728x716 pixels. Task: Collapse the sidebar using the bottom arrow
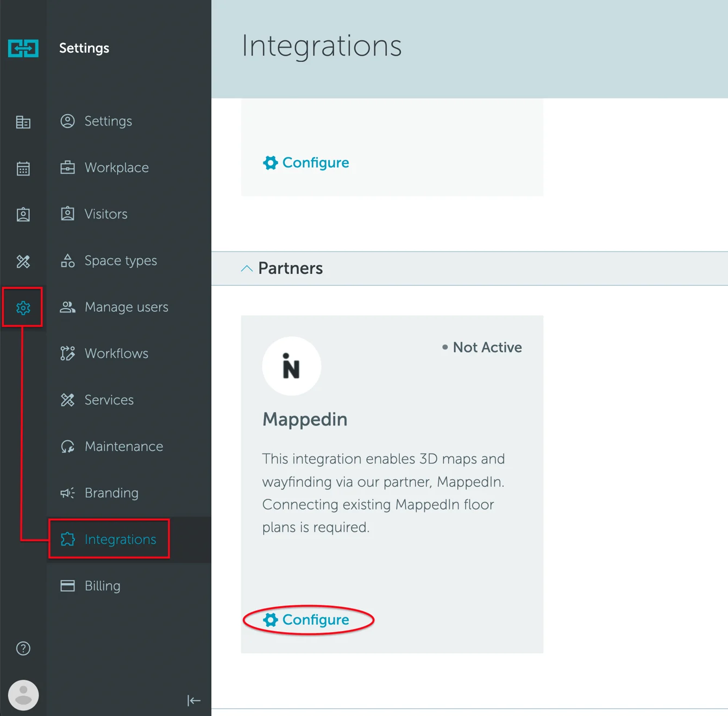(x=194, y=701)
